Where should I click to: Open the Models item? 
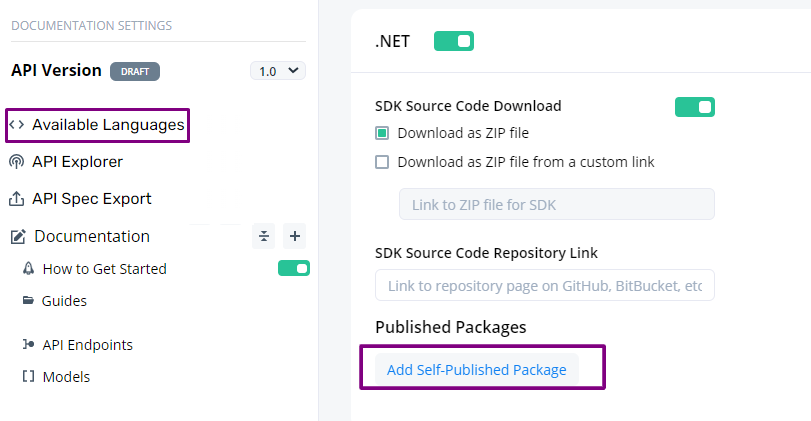point(66,377)
